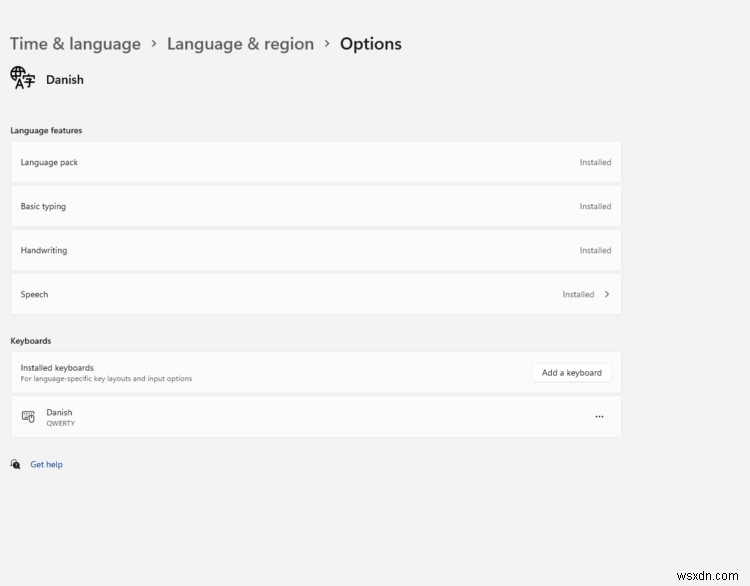Open Language & region breadcrumb

[240, 44]
